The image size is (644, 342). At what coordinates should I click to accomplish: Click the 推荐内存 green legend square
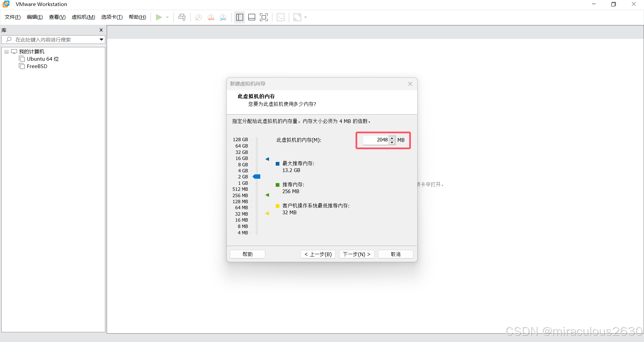click(x=278, y=185)
